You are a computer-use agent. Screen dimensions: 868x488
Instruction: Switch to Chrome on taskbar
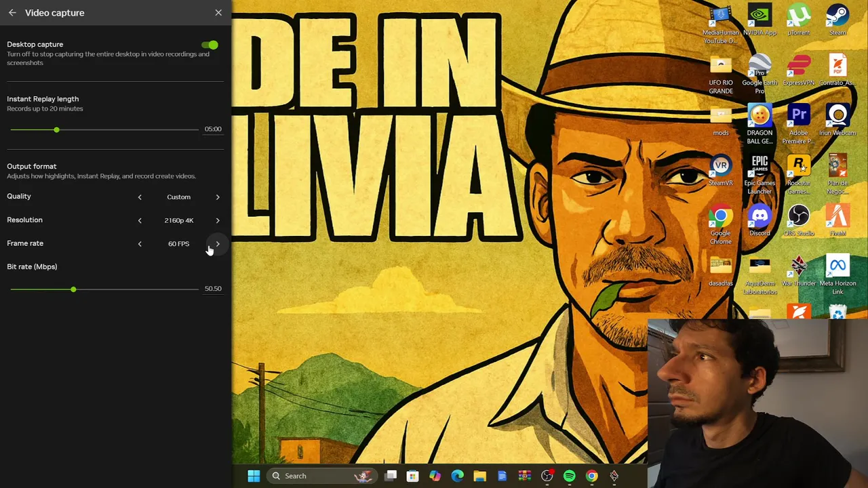pos(591,476)
